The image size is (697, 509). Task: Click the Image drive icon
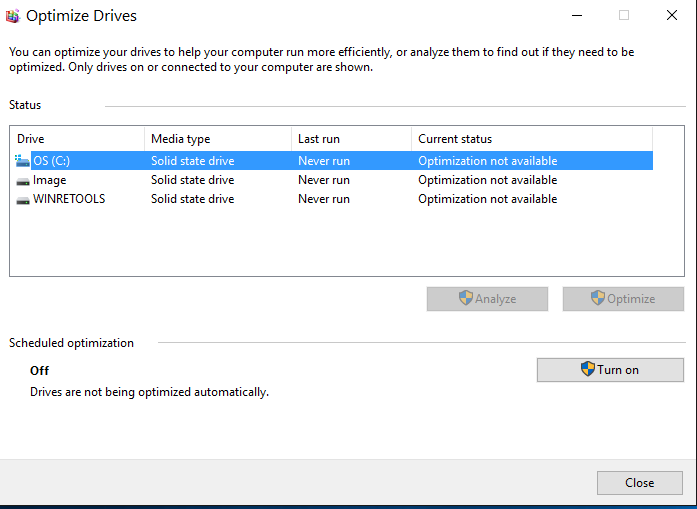pyautogui.click(x=23, y=181)
